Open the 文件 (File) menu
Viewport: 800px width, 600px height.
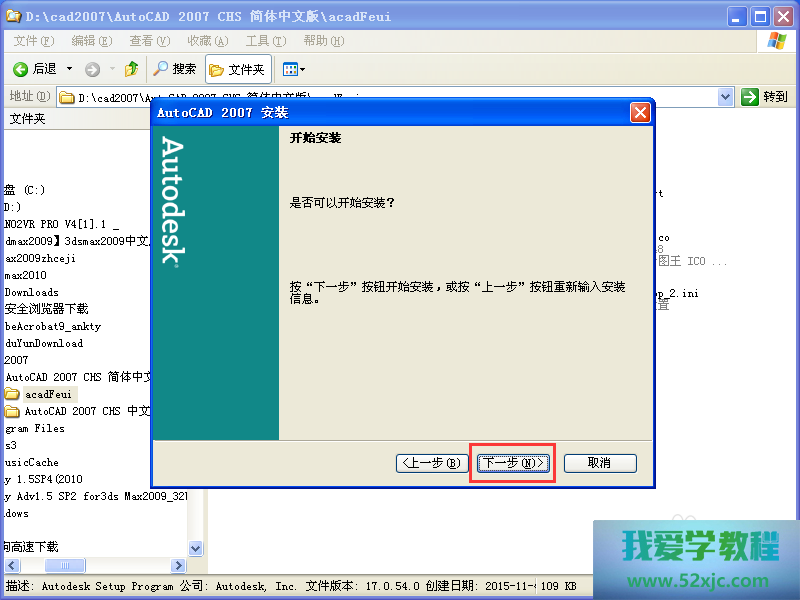pyautogui.click(x=34, y=41)
